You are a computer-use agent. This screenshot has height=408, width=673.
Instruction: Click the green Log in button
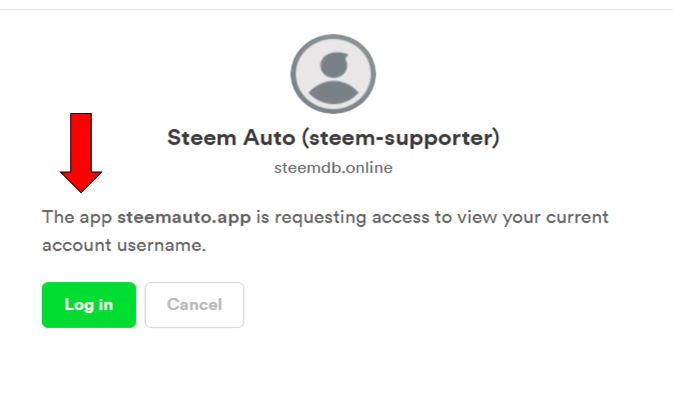pyautogui.click(x=89, y=305)
